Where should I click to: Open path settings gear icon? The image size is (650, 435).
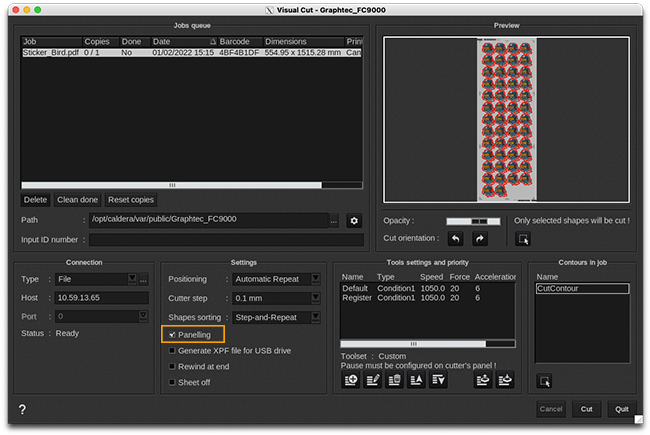coord(353,220)
